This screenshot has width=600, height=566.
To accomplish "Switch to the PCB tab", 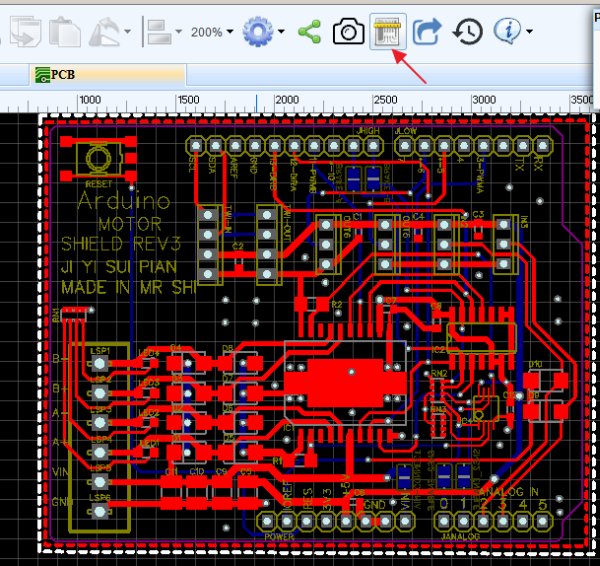I will tap(108, 75).
